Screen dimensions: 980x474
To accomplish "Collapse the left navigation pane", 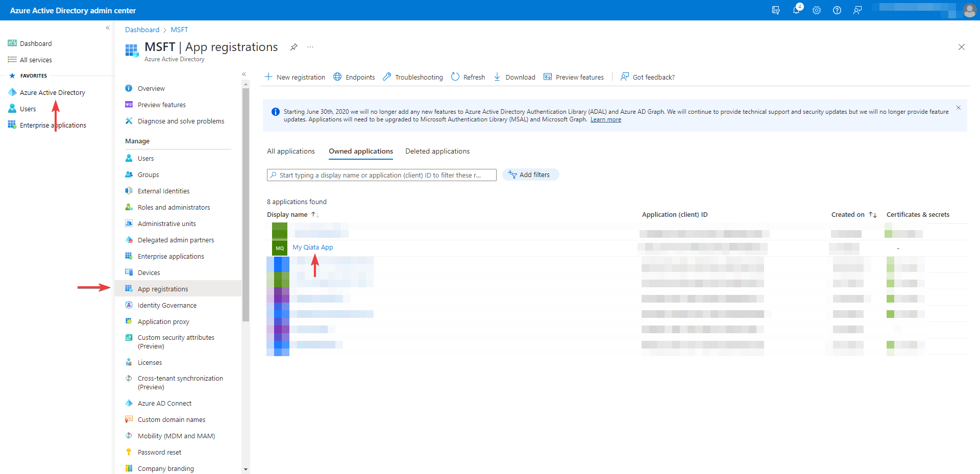I will pyautogui.click(x=108, y=28).
